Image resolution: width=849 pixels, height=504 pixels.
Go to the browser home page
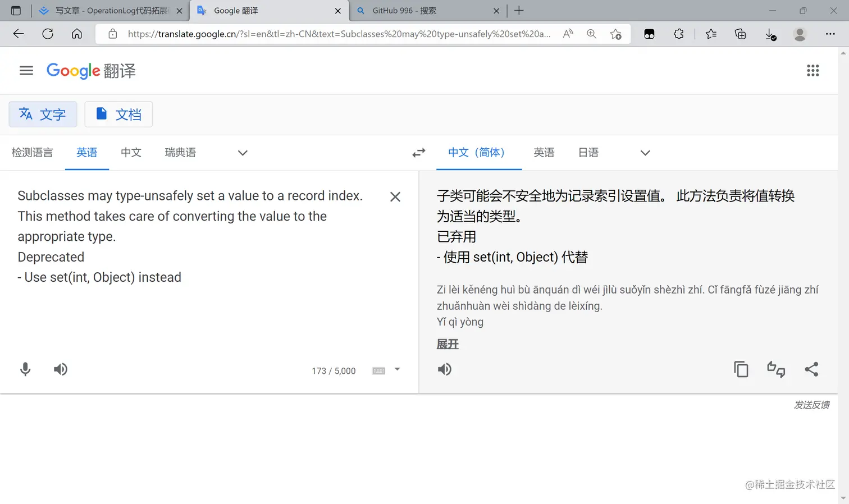[x=77, y=34]
